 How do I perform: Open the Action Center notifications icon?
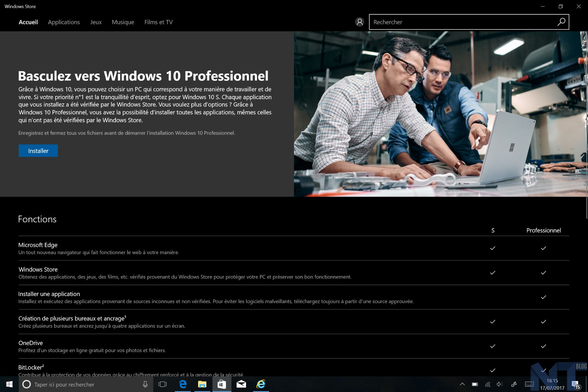(575, 384)
